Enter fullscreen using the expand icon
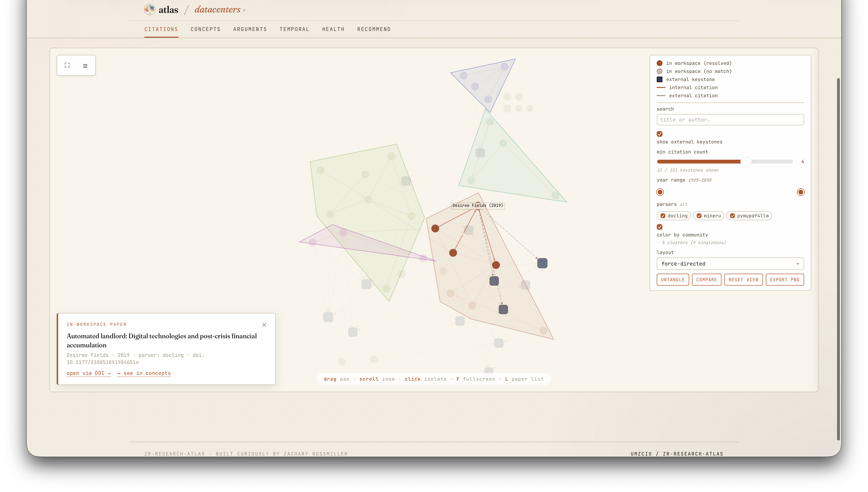This screenshot has width=868, height=492. [x=67, y=65]
